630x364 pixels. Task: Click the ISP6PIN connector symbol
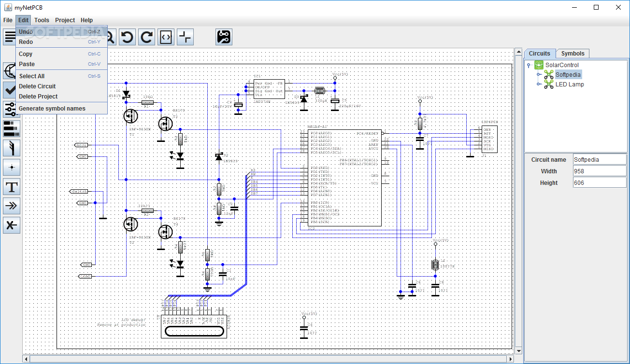point(489,139)
